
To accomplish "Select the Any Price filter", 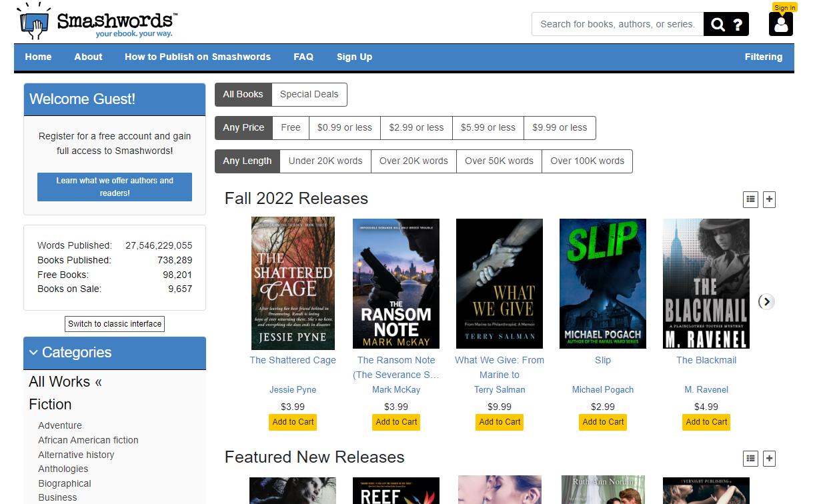I will coord(243,128).
